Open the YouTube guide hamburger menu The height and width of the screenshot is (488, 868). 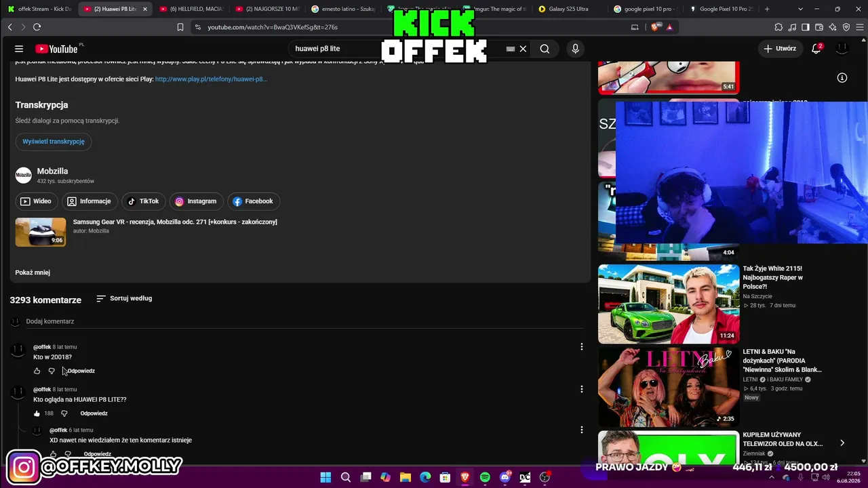[19, 49]
